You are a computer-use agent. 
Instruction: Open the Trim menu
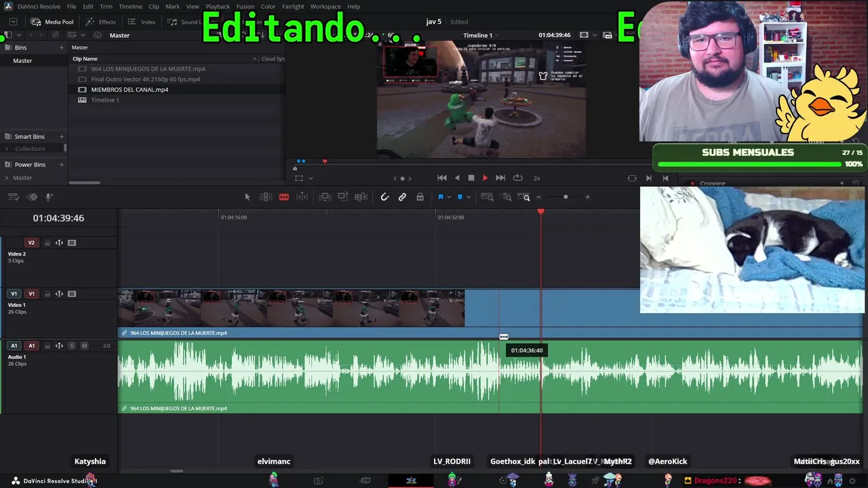(106, 7)
